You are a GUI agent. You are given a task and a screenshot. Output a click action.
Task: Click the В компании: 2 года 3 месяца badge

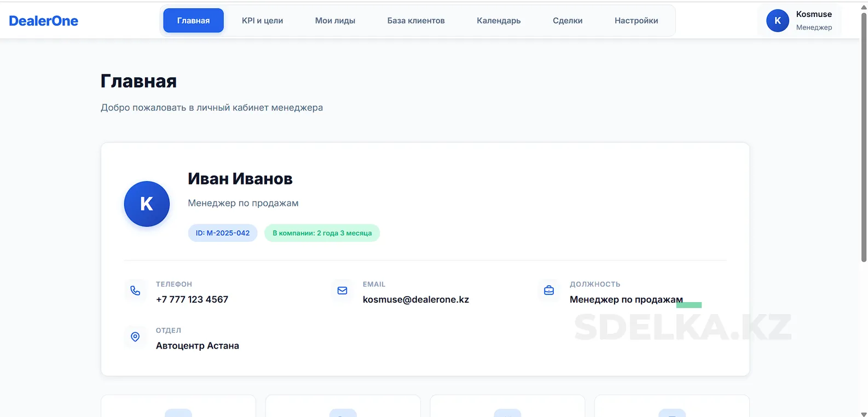pos(322,233)
